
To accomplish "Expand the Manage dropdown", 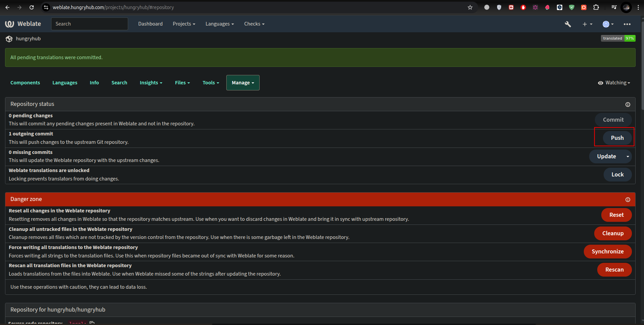I will click(x=242, y=83).
